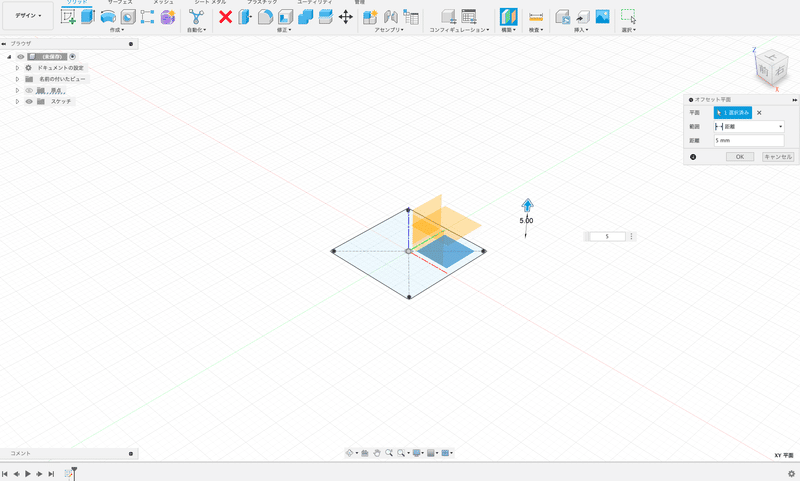800x481 pixels.
Task: Open the 自動化 dropdown menu
Action: [196, 30]
